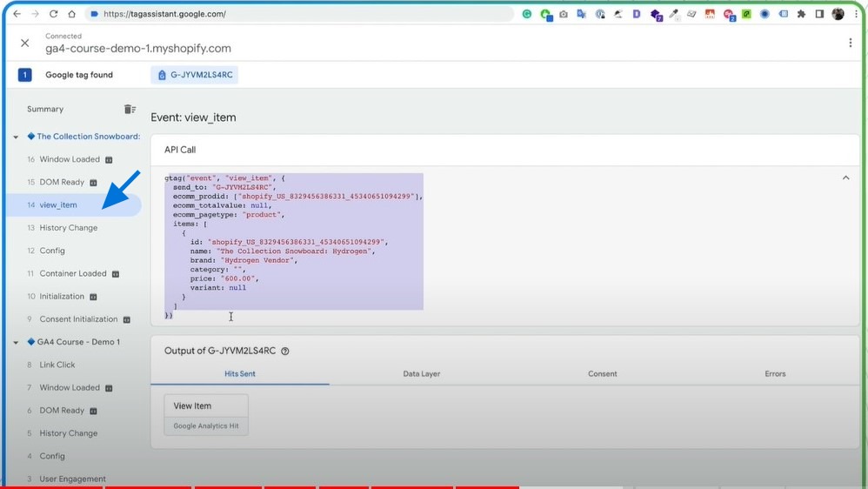Open the View Item hit card
This screenshot has width=868, height=489.
206,415
